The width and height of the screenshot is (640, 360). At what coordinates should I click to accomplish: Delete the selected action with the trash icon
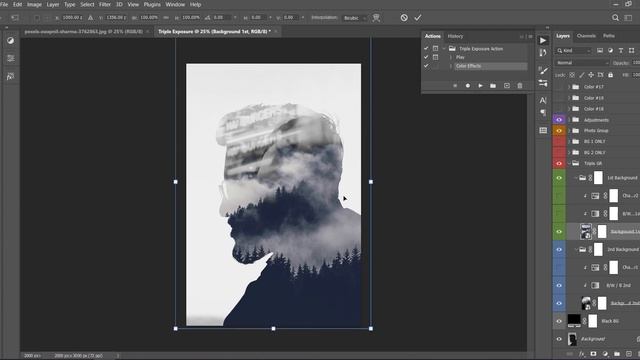[x=520, y=86]
